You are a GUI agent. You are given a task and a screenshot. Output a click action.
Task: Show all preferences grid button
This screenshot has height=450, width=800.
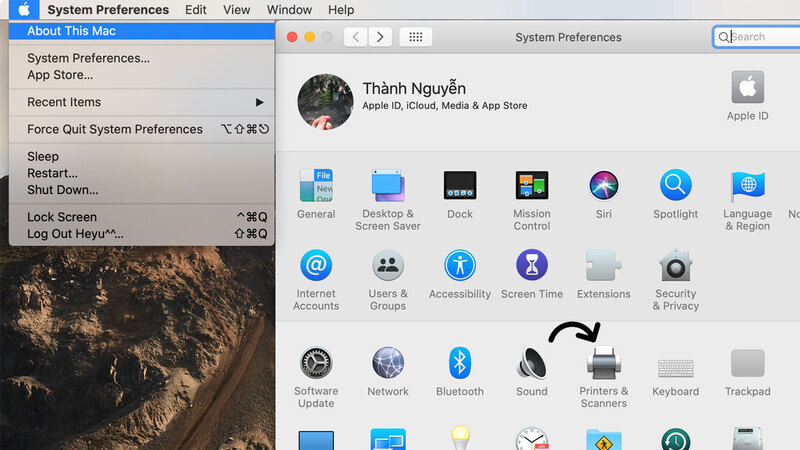[415, 37]
